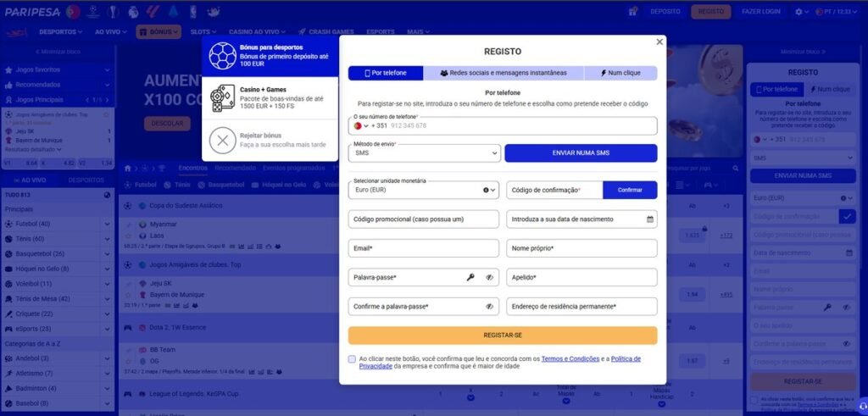Select the Por telefone registration tab
This screenshot has width=868, height=416.
coord(386,73)
